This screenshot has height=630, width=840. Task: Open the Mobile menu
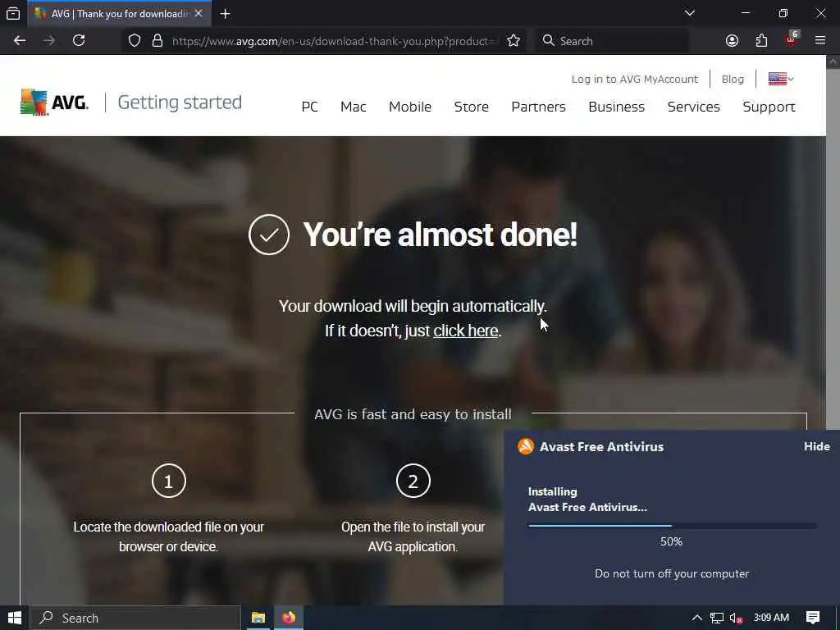410,107
